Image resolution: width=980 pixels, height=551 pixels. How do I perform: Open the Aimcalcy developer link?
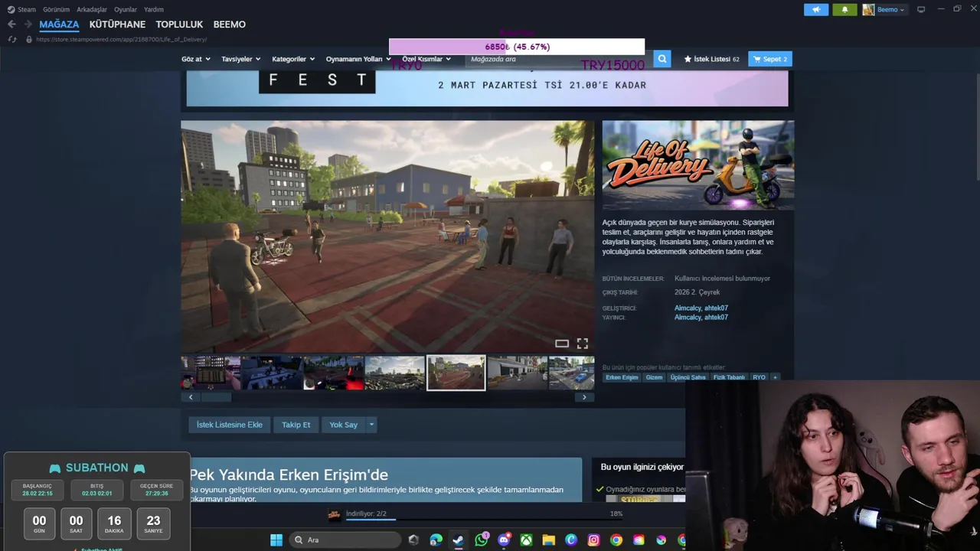pos(688,308)
